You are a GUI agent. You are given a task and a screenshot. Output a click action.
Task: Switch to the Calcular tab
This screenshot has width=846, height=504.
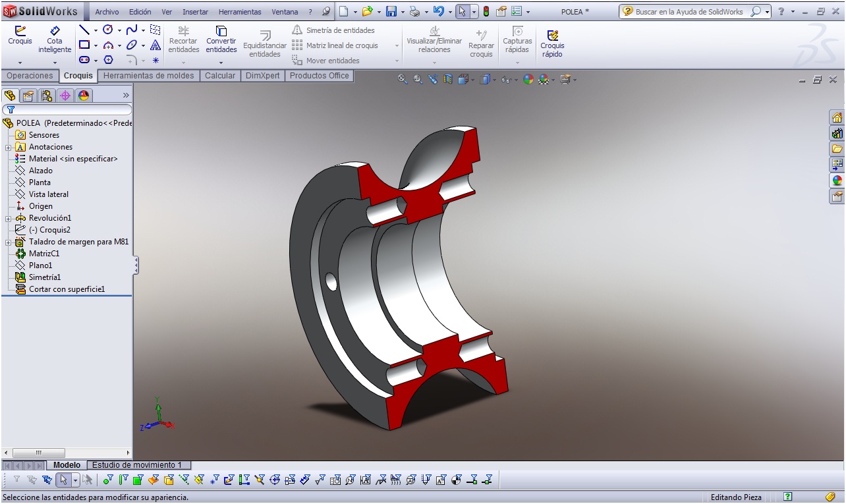coord(220,76)
